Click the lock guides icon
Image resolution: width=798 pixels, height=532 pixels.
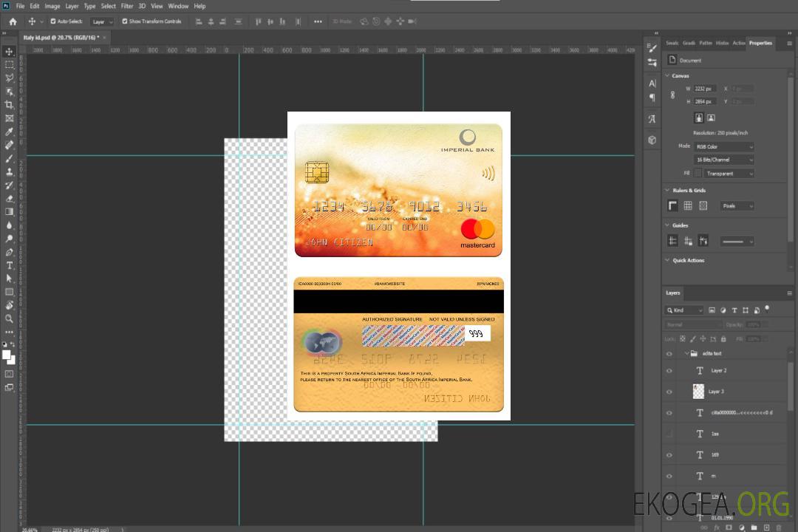click(x=688, y=242)
